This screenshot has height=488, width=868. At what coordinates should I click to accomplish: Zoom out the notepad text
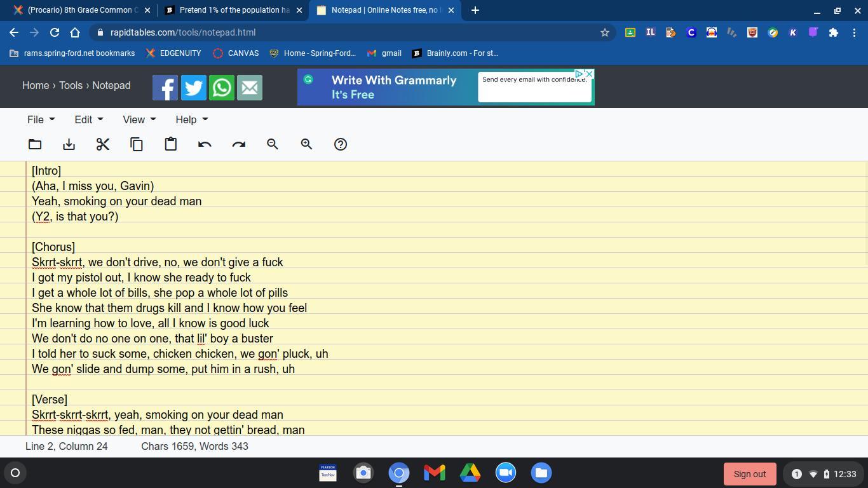click(x=273, y=144)
